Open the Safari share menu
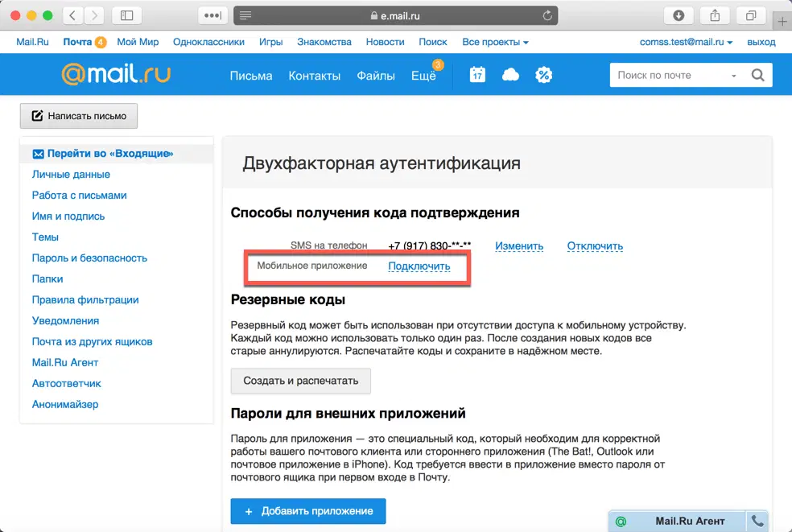 click(715, 15)
